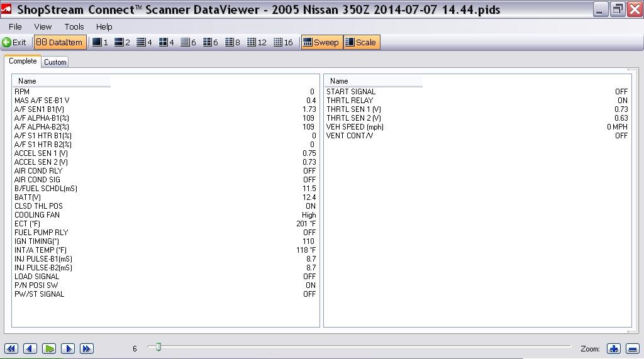Select the 6 single-column layout

[188, 42]
